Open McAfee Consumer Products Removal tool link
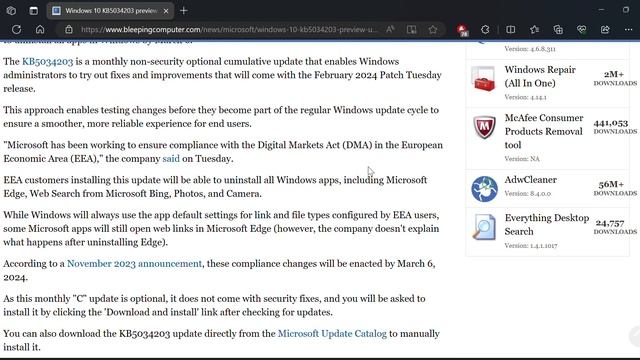640x360 pixels. pyautogui.click(x=544, y=131)
